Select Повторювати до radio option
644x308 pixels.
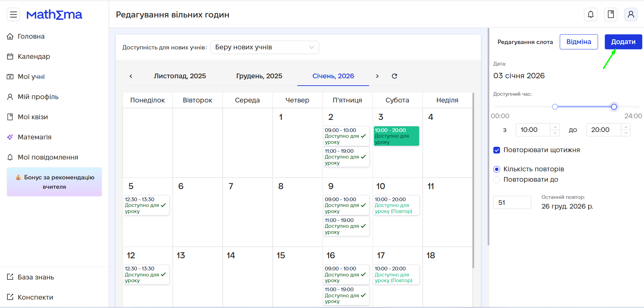pos(497,180)
